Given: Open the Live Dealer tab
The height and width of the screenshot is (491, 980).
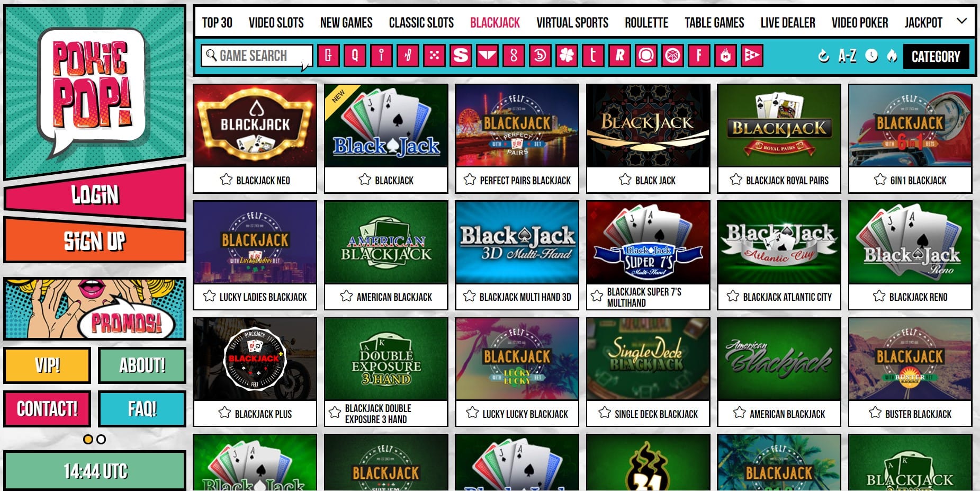Looking at the screenshot, I should [x=788, y=23].
